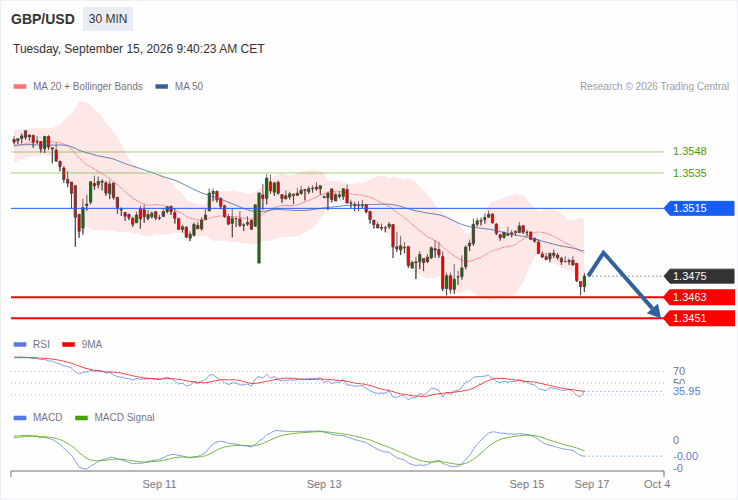Toggle the MA 50 legend entry
738x500 pixels.
(179, 87)
